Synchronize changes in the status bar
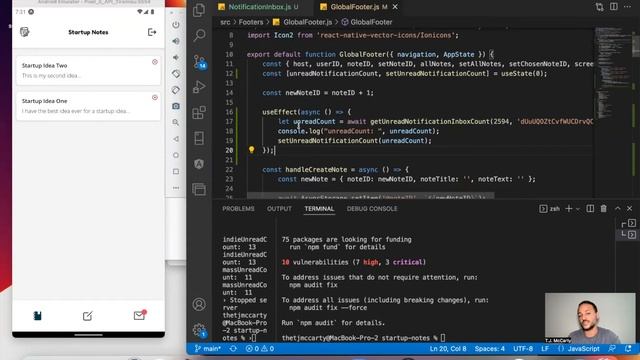This screenshot has width=640, height=360. 233,349
